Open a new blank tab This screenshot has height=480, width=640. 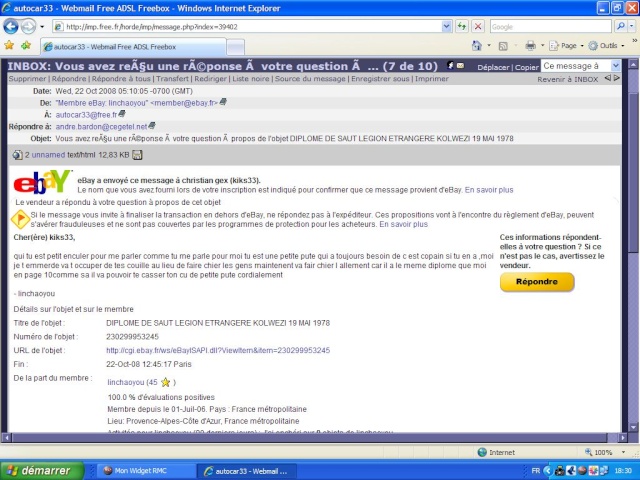coord(236,47)
